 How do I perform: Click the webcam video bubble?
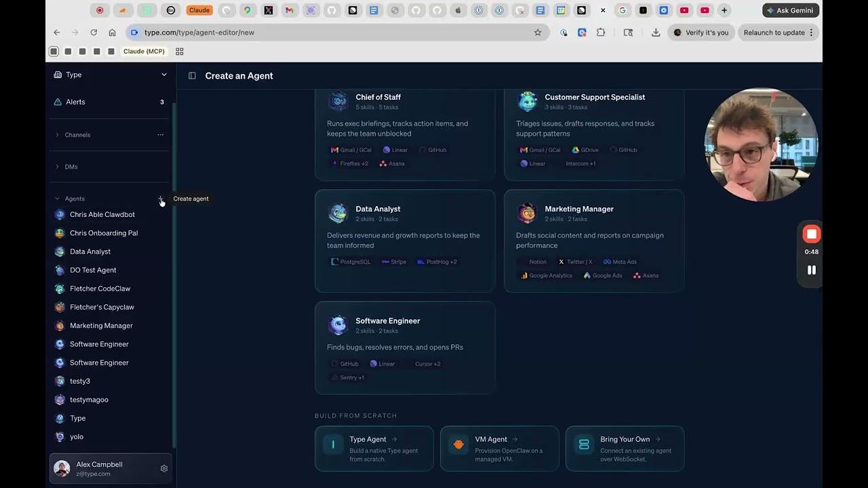point(761,144)
